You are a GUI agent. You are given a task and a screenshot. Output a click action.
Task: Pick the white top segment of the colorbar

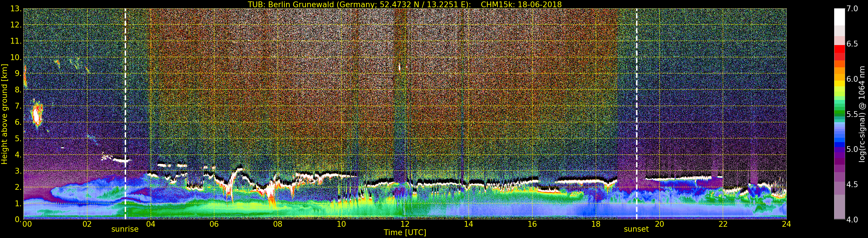tap(839, 17)
